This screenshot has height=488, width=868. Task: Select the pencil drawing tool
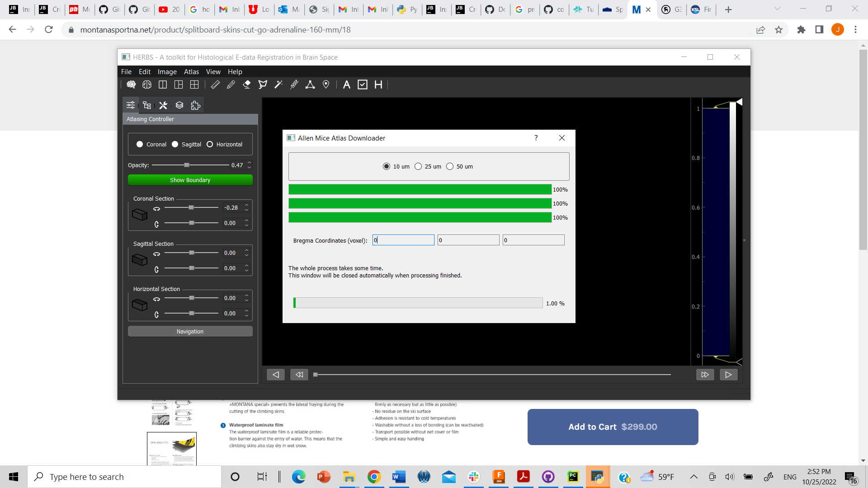[231, 84]
